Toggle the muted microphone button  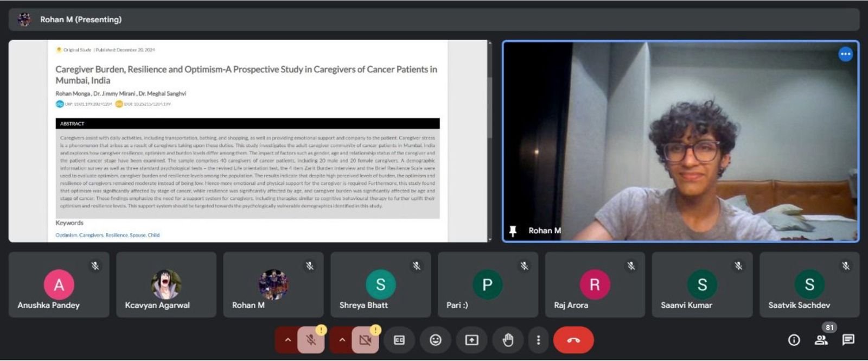[x=311, y=340]
